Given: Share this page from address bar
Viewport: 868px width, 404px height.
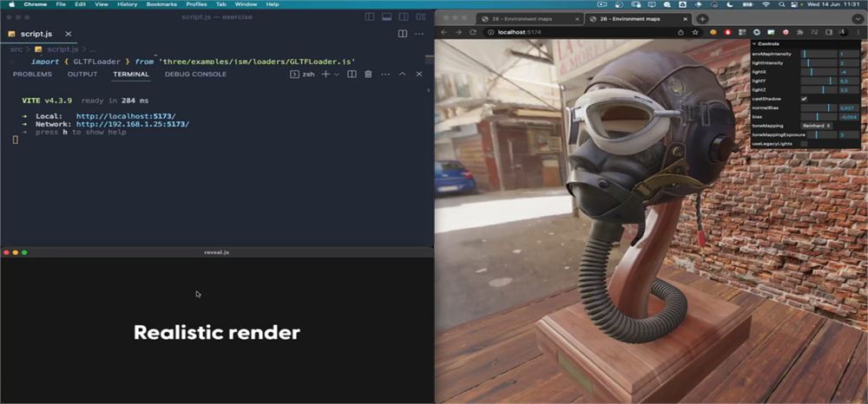Looking at the screenshot, I should click(x=681, y=33).
